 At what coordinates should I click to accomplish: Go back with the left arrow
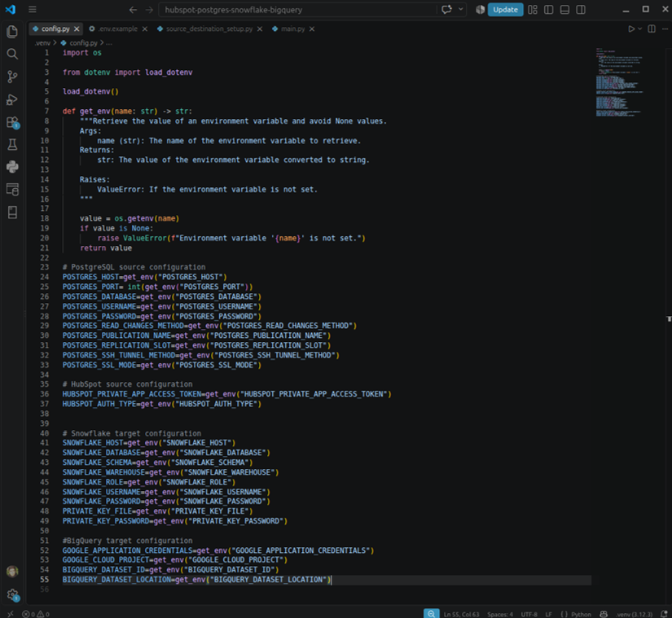click(134, 10)
